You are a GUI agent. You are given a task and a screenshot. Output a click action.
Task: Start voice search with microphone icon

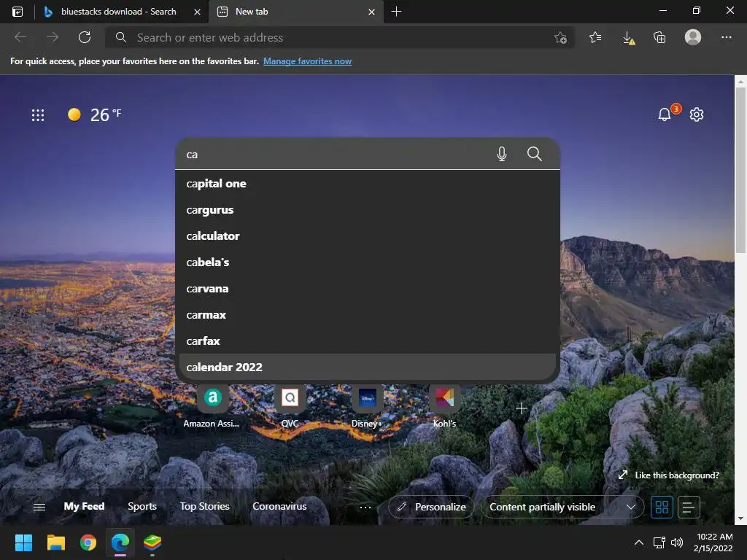click(x=502, y=154)
